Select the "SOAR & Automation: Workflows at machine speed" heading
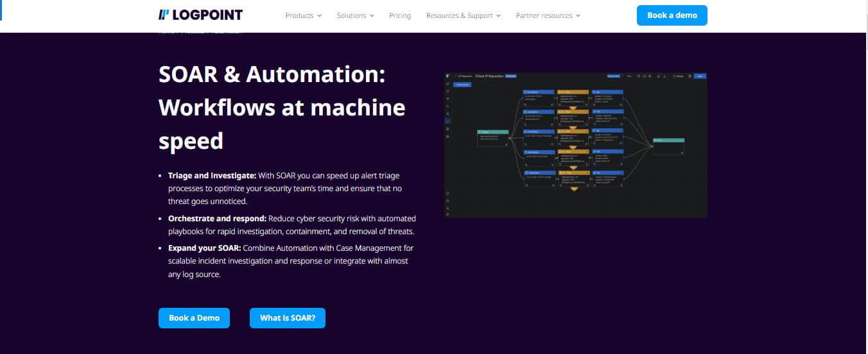The image size is (868, 354). [x=282, y=108]
